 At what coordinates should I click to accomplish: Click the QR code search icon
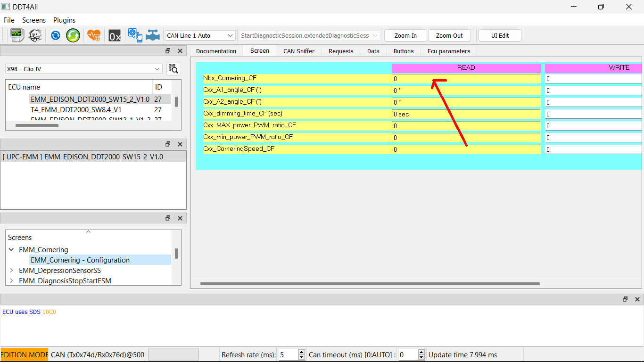click(x=173, y=69)
